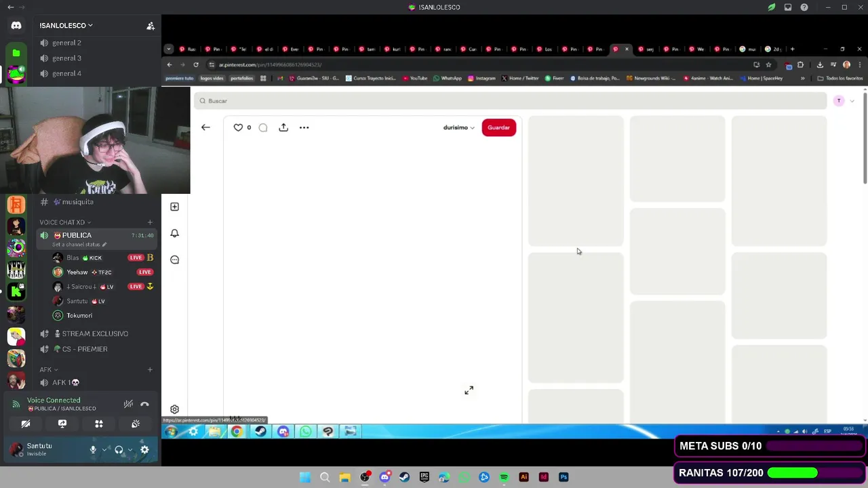Deafen Discord headphones

click(x=119, y=449)
